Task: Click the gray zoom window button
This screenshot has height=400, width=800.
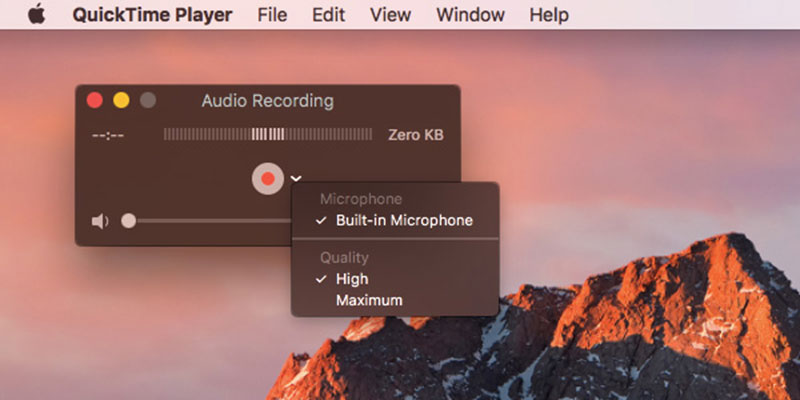Action: click(x=148, y=100)
